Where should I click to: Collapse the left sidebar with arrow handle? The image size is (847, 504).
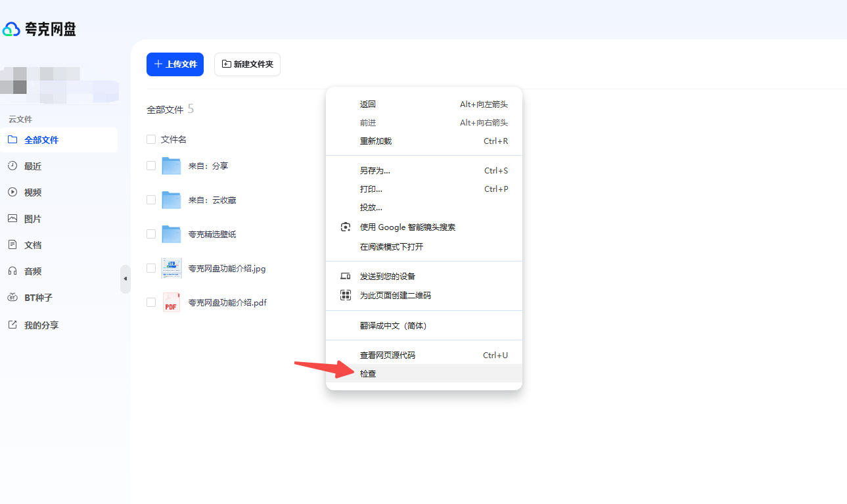coord(125,279)
